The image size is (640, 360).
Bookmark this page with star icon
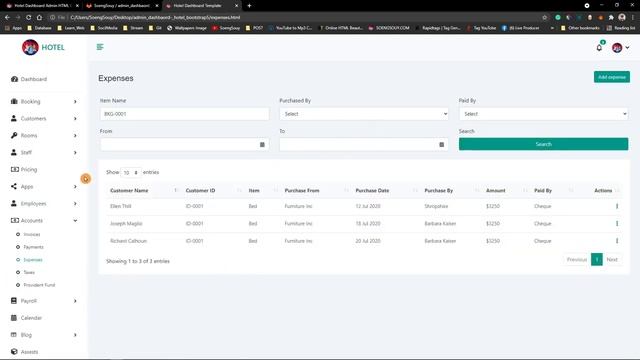click(x=544, y=18)
